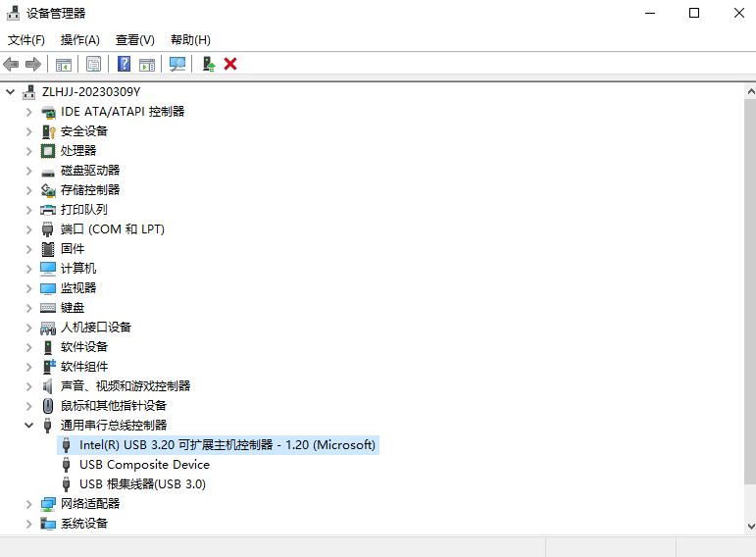Click the 监视器 monitor icon

coord(48,288)
